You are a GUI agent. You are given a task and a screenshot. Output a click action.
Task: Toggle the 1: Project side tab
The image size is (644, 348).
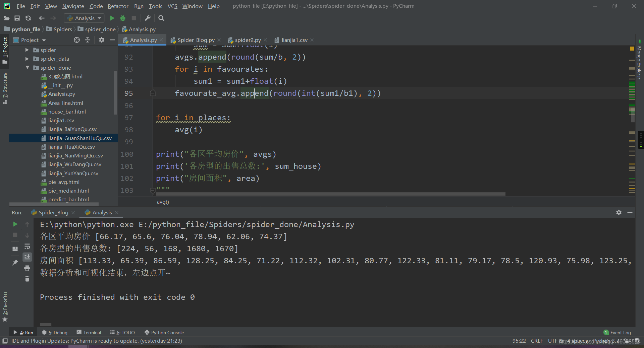coord(5,50)
